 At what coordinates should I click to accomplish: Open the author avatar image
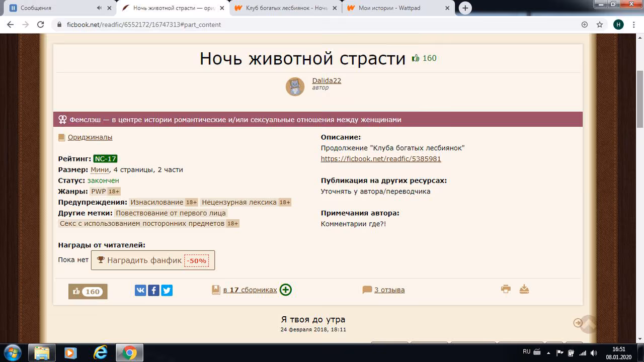295,87
